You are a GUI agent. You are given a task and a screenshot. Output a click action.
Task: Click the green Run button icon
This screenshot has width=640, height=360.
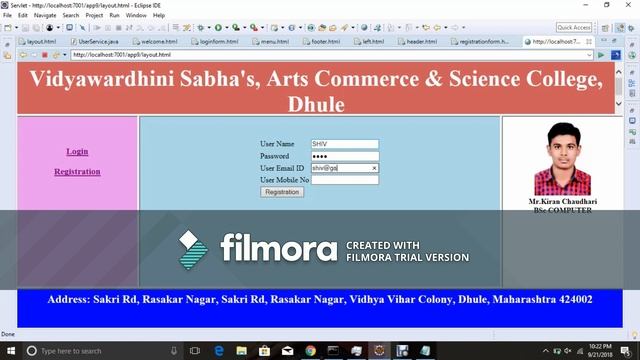[x=218, y=28]
